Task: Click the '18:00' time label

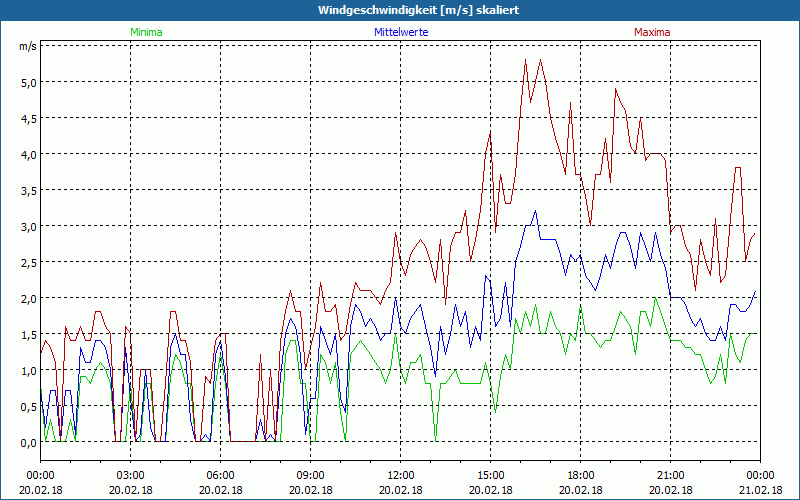Action: pyautogui.click(x=581, y=476)
